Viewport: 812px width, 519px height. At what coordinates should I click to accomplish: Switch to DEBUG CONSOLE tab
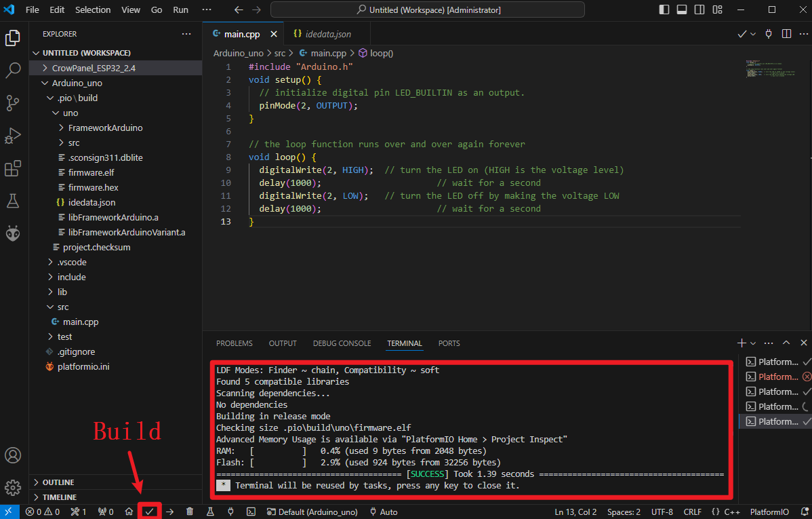pyautogui.click(x=342, y=343)
